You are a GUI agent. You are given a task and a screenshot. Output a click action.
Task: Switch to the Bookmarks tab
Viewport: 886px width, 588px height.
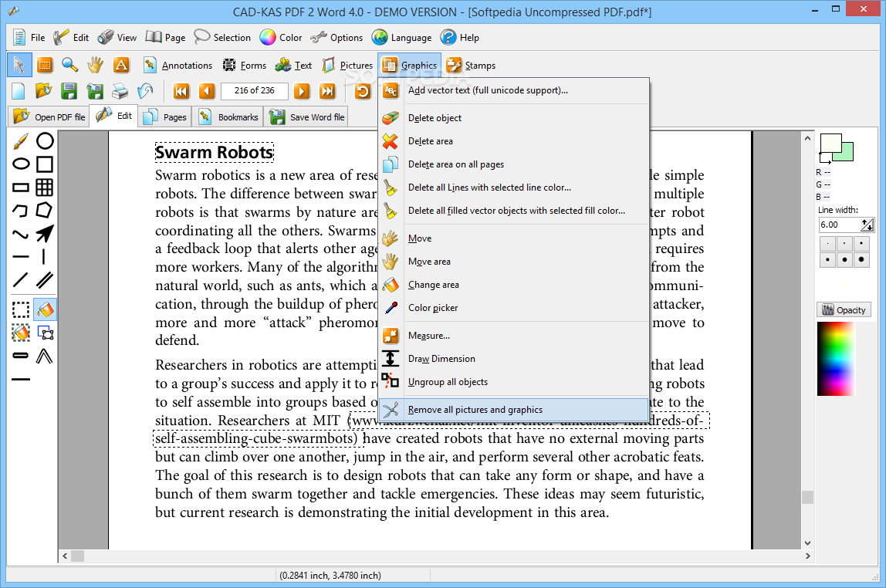(x=228, y=117)
